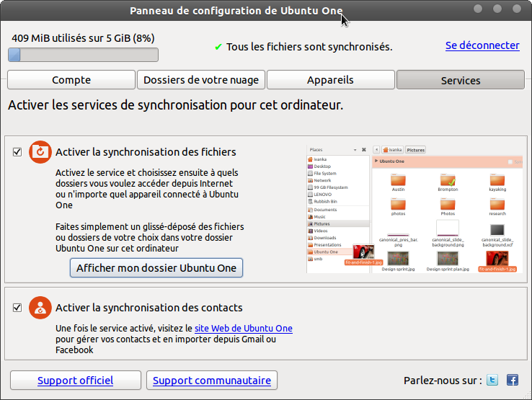Click the rightmost window control button
The image size is (532, 400).
[x=516, y=9]
